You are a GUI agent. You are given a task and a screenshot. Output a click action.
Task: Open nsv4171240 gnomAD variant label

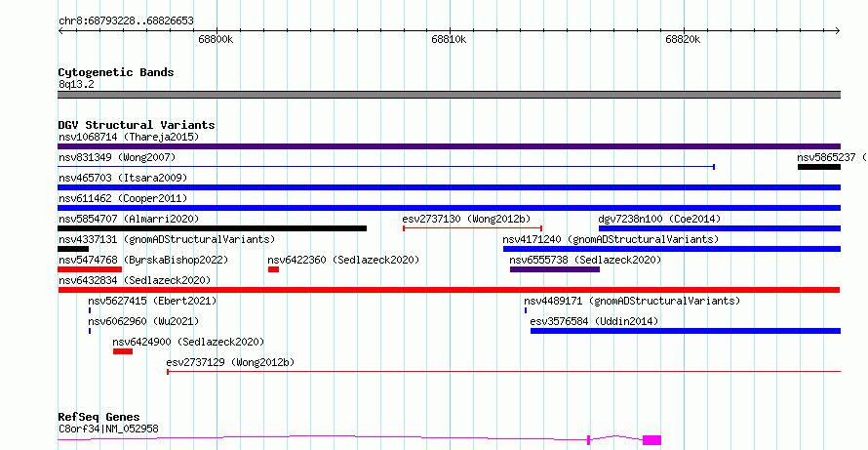[x=611, y=239]
